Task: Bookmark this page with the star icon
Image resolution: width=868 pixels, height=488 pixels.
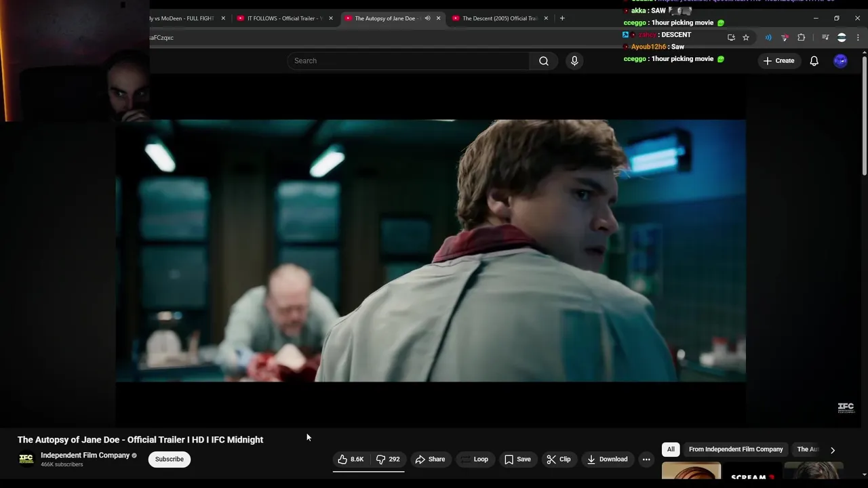Action: click(x=746, y=37)
